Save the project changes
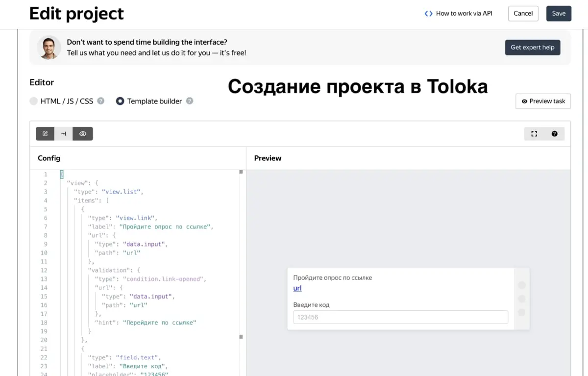 point(559,13)
